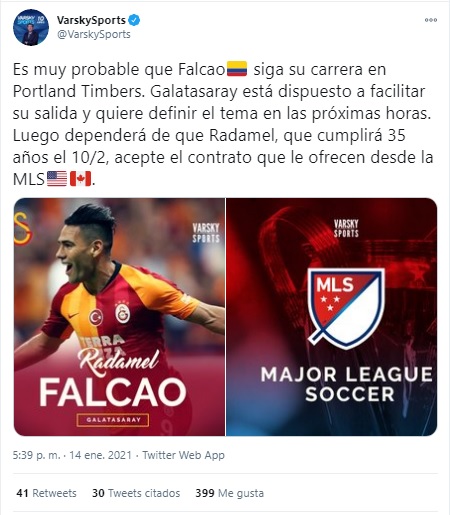This screenshot has width=450, height=515.
Task: Click the Varsky Sports watermark on Falcao image
Action: pyautogui.click(x=206, y=233)
